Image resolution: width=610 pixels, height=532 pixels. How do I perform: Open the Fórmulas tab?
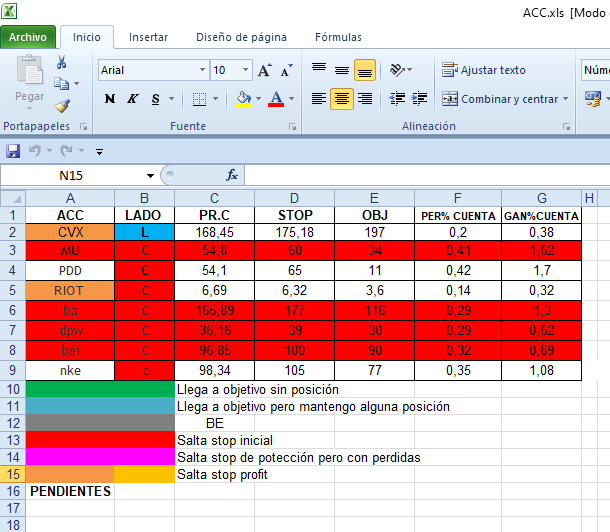click(338, 37)
